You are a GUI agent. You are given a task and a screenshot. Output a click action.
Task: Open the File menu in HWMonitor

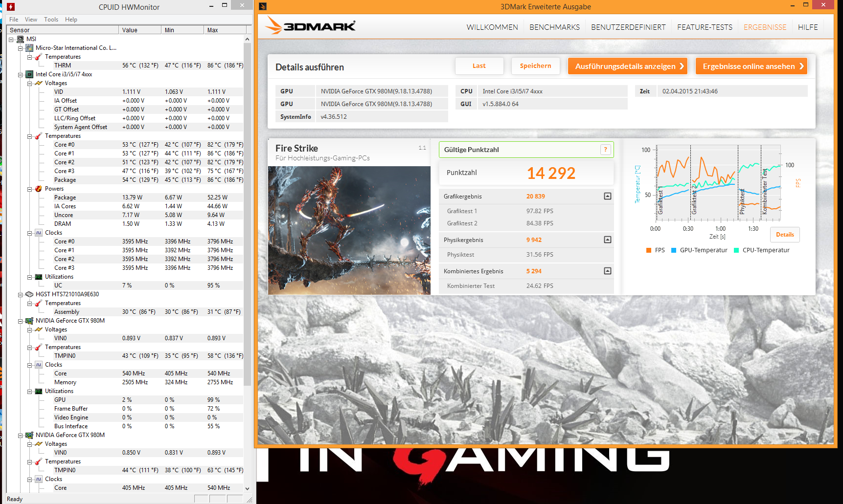pos(14,20)
